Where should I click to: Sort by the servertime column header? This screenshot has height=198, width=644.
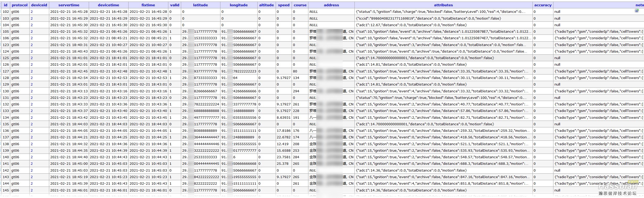click(69, 5)
